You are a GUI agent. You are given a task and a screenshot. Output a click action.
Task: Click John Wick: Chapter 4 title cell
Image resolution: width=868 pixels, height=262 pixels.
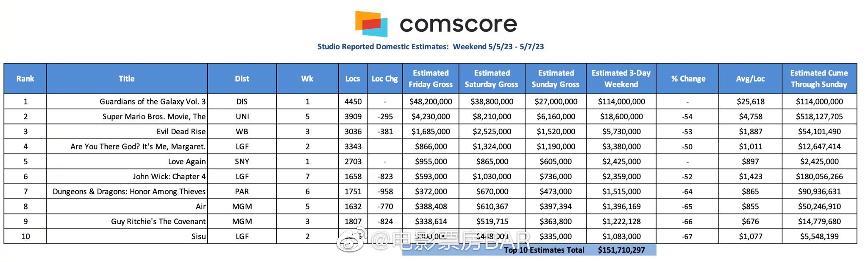click(169, 177)
